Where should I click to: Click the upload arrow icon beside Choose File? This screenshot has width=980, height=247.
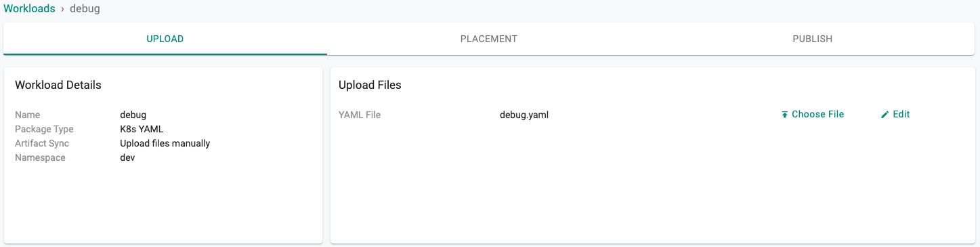click(785, 115)
